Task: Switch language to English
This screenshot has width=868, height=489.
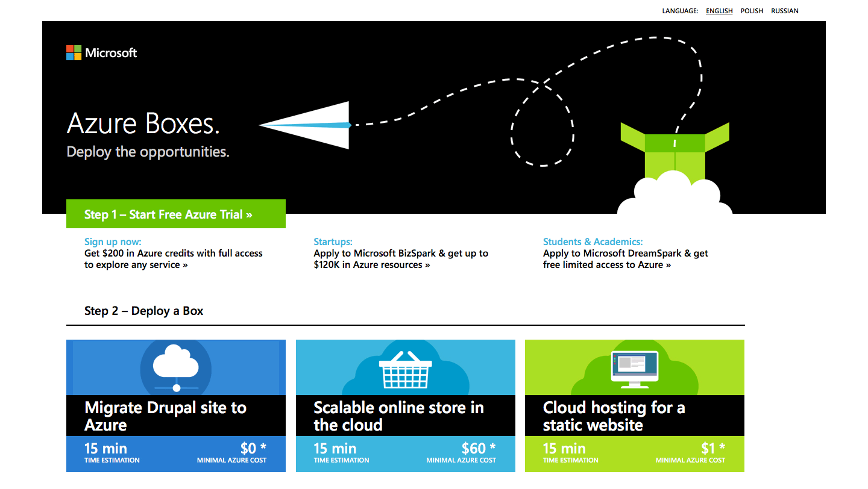Action: 719,11
